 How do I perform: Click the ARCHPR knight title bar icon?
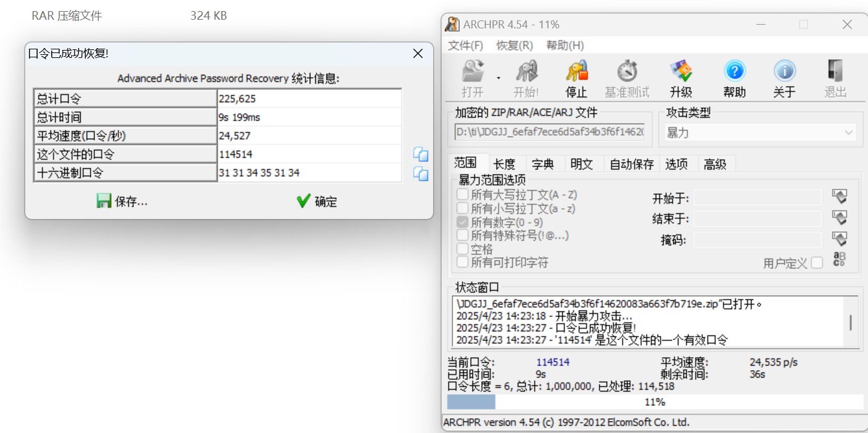pyautogui.click(x=452, y=24)
